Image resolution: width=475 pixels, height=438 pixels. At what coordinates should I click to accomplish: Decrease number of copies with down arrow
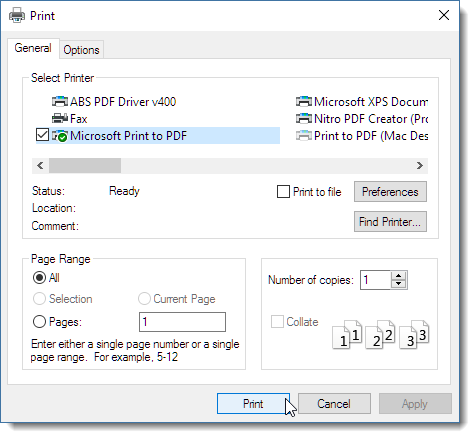click(x=398, y=284)
